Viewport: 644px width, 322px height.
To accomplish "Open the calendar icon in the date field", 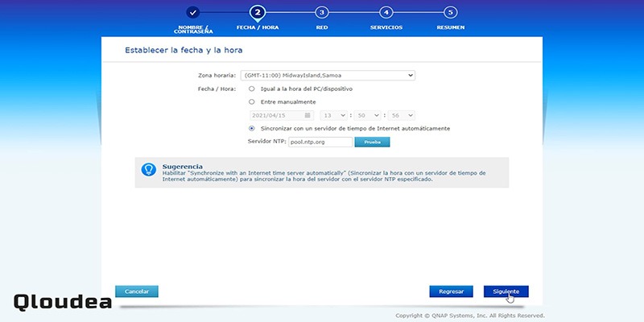I will [308, 115].
